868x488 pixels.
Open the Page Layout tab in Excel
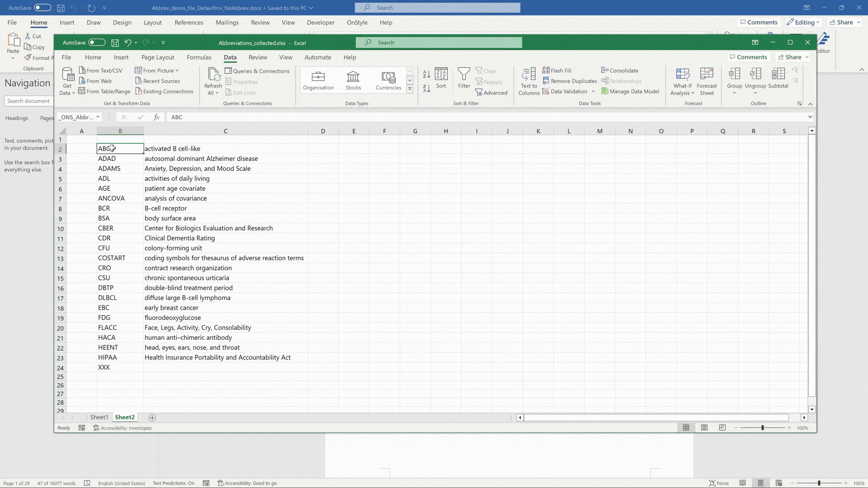(158, 57)
